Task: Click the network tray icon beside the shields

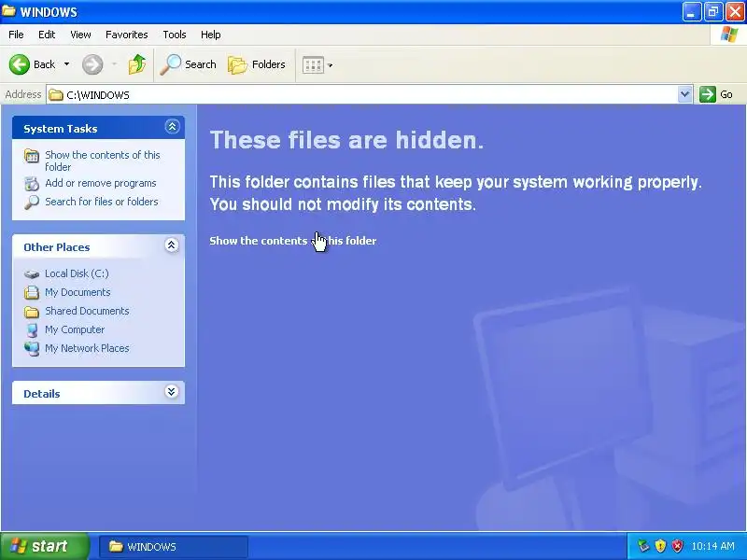Action: [643, 546]
